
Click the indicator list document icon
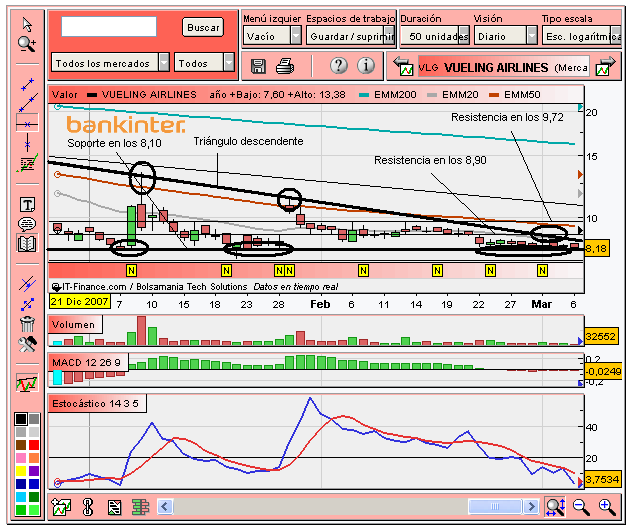114,507
